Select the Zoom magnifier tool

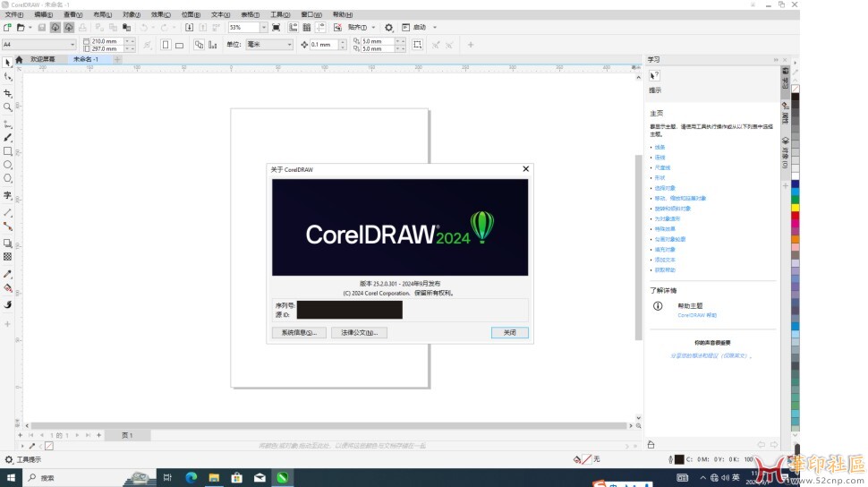(8, 107)
